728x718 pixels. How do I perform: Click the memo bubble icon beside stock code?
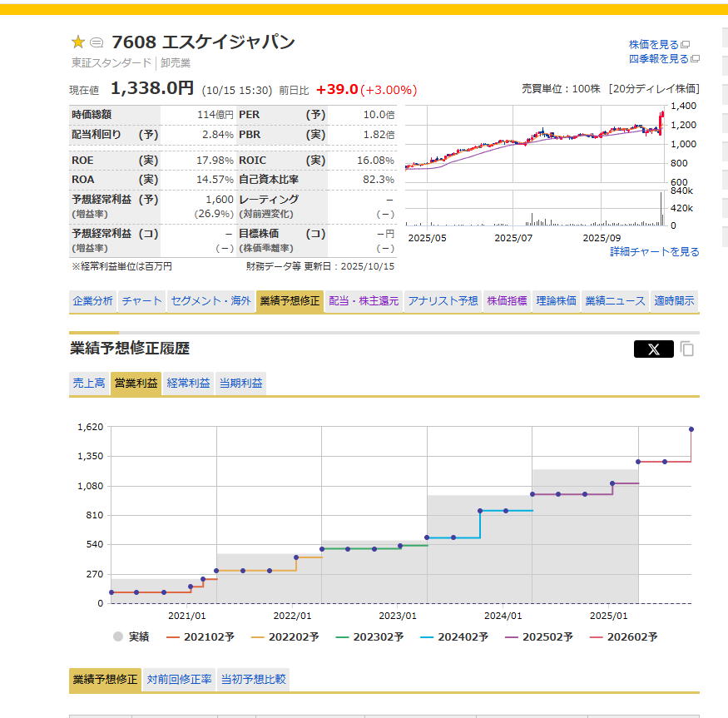click(97, 42)
